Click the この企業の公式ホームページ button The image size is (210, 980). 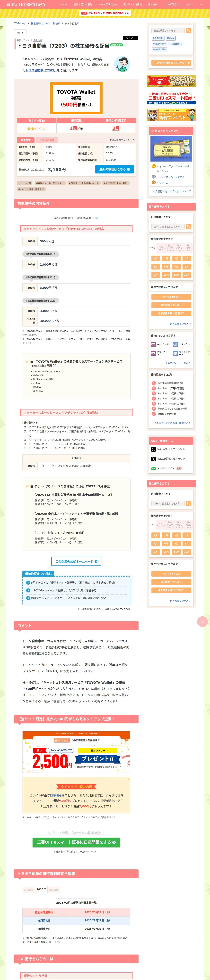coord(76,561)
